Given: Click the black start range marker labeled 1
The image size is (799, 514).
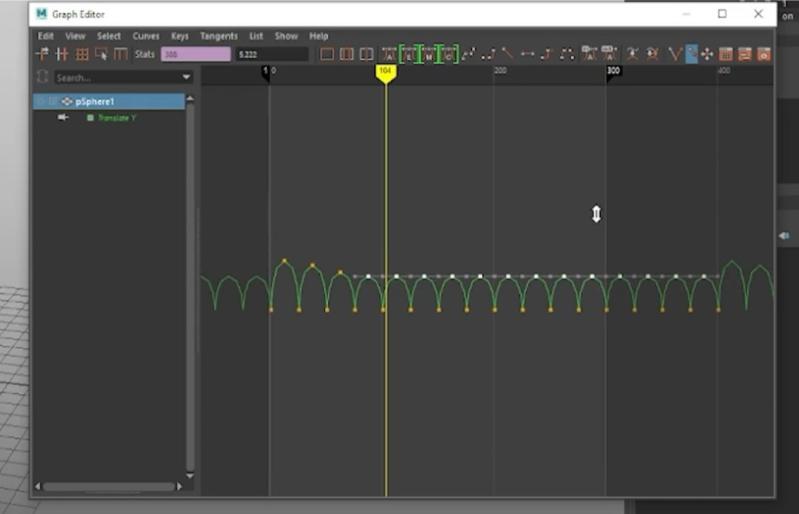Looking at the screenshot, I should tap(266, 72).
